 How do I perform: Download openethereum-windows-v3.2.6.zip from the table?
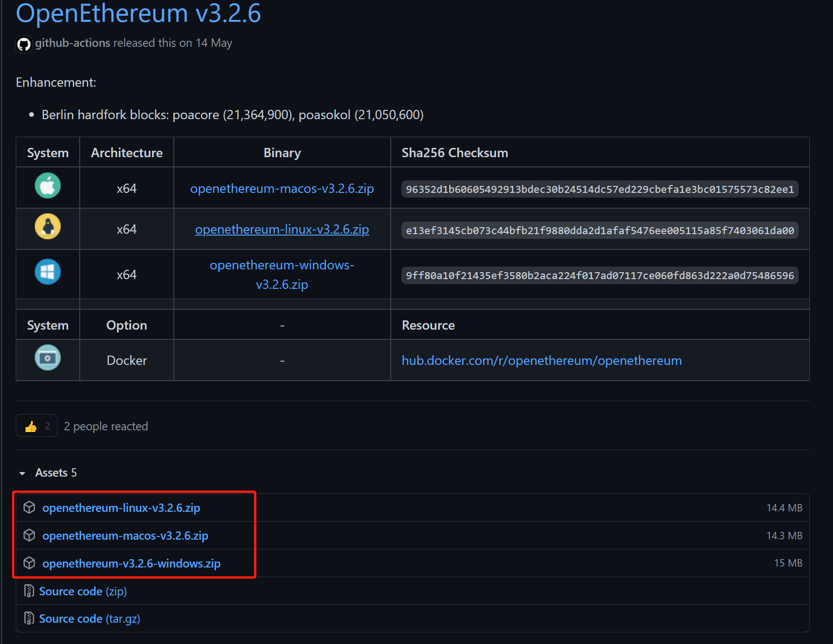click(x=282, y=274)
